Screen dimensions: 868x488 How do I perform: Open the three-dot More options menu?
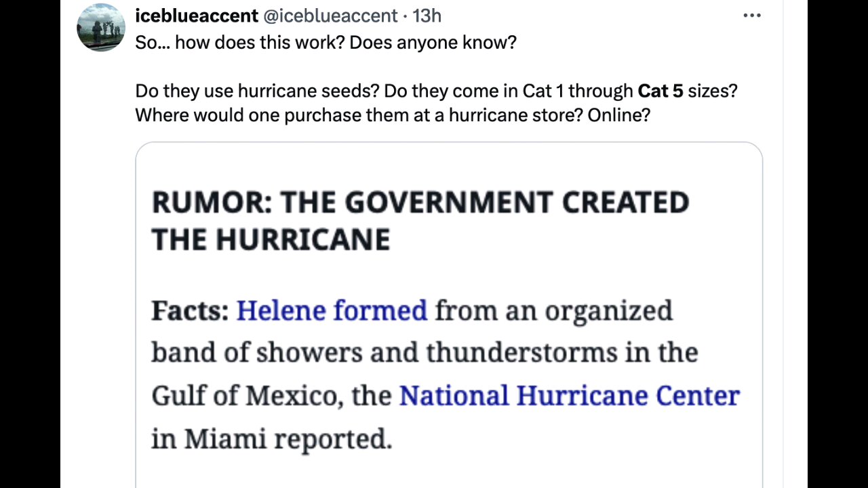point(752,16)
